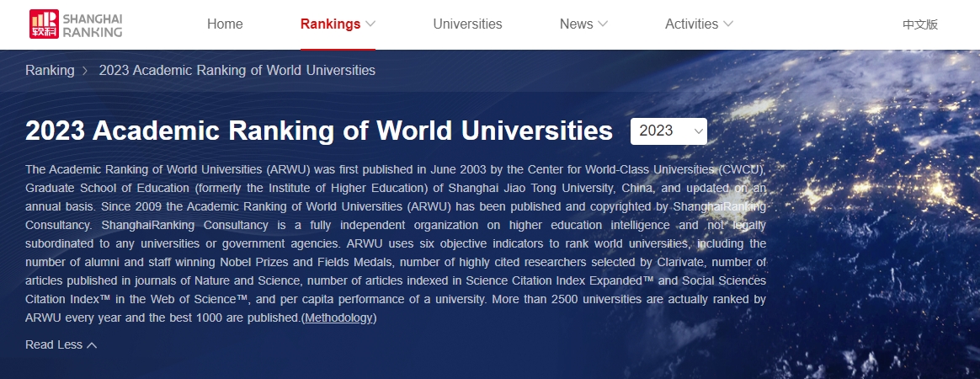
Task: Open the News menu
Action: (x=576, y=24)
